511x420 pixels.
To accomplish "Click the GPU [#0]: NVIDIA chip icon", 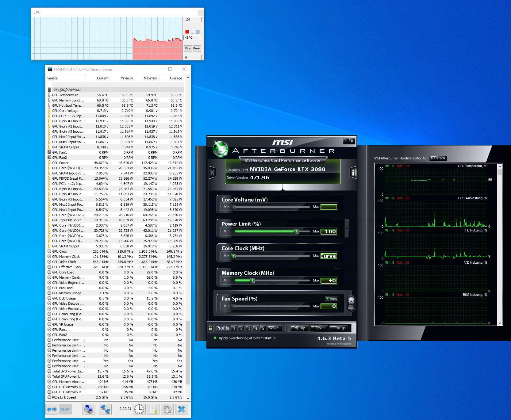I will (49, 90).
